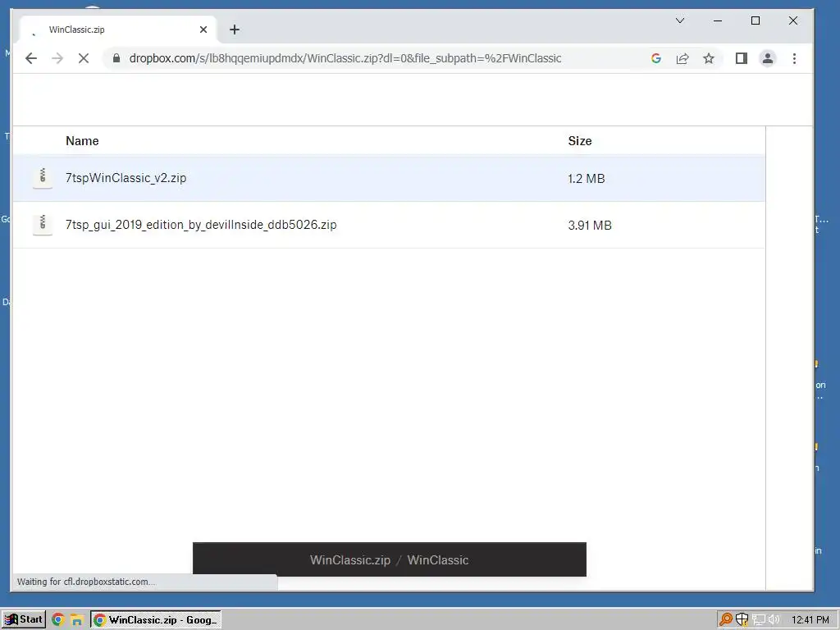Open 7tspWinClassic_v2.zip file
Screen dimensions: 840x630
click(x=126, y=178)
